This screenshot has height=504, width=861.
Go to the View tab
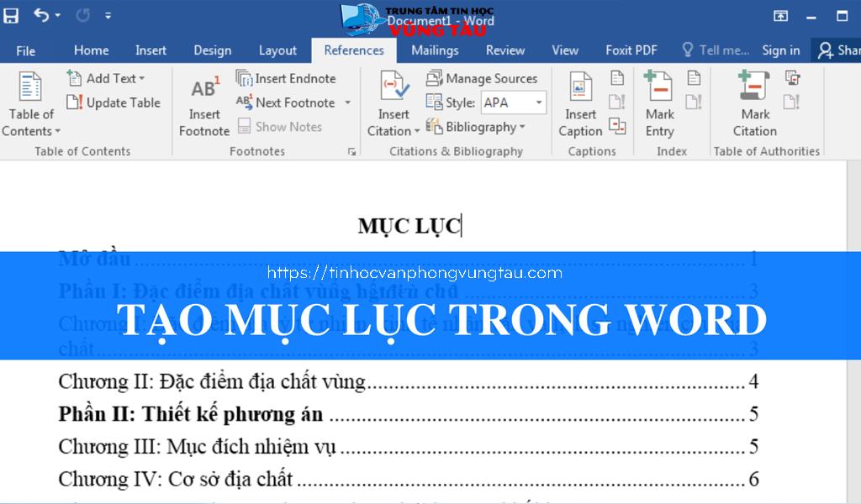click(565, 50)
